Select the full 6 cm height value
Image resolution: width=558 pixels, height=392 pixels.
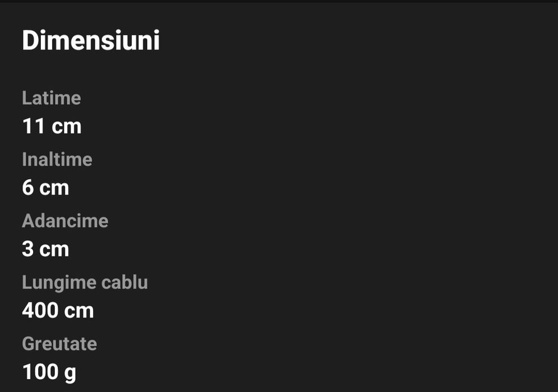(45, 188)
